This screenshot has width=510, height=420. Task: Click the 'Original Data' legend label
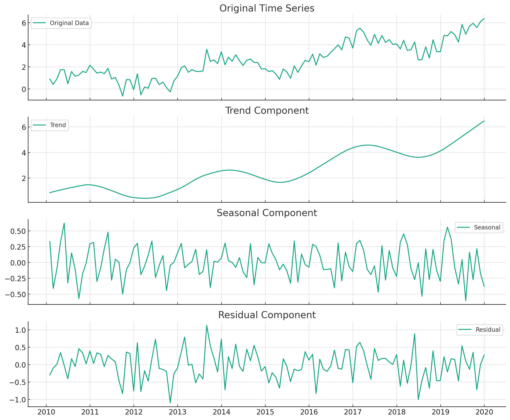[69, 23]
